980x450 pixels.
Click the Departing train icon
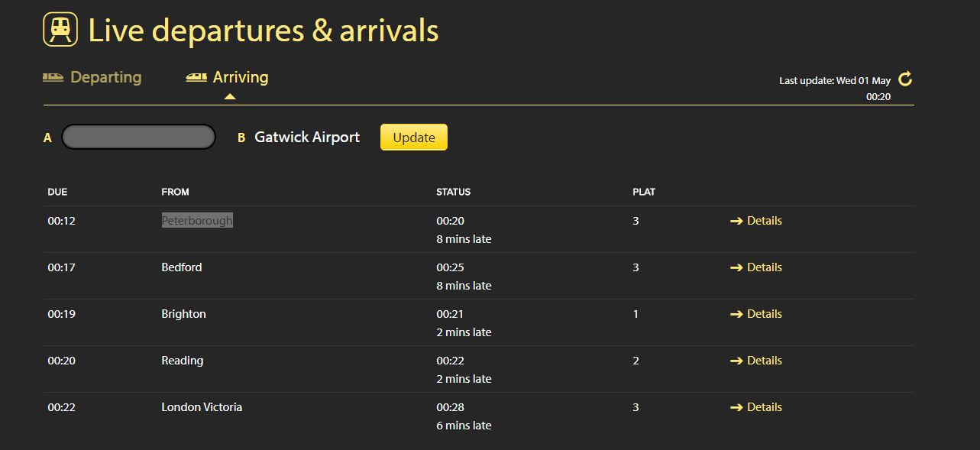(53, 77)
